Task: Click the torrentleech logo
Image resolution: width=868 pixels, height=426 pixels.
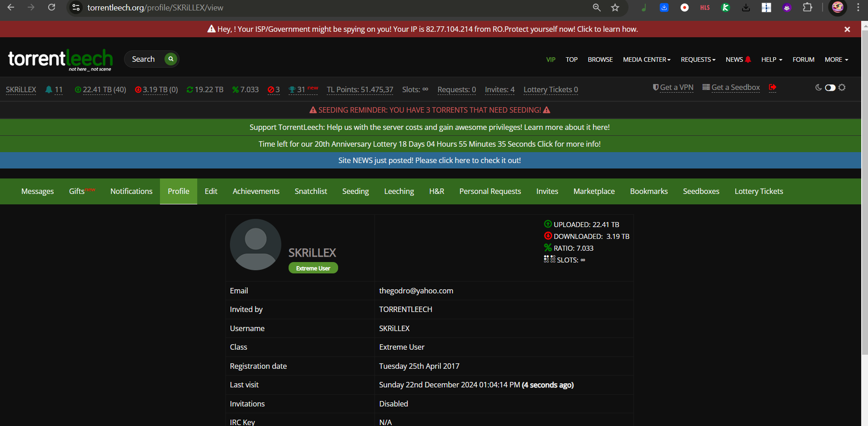Action: click(60, 59)
